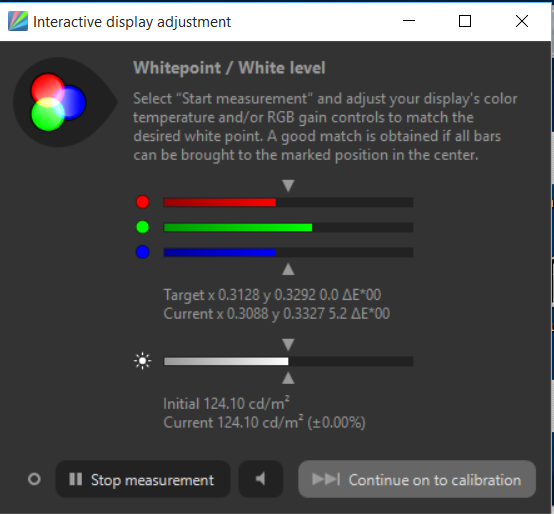Click the Whitepoint / White level heading
Viewport: 554px width, 514px height.
229,68
